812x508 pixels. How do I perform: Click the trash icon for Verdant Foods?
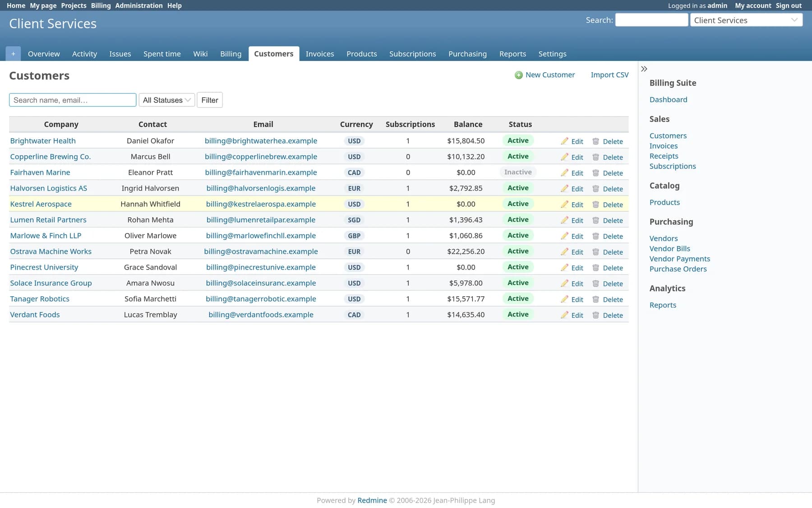595,315
